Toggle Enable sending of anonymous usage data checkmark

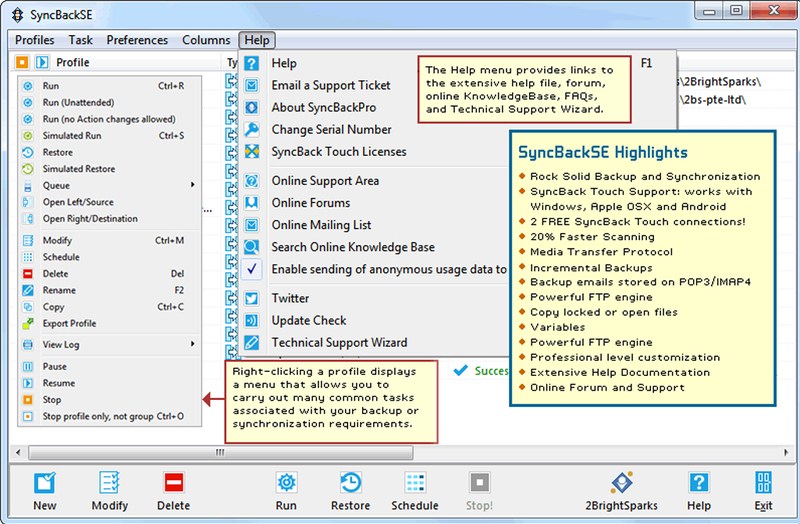pyautogui.click(x=252, y=269)
